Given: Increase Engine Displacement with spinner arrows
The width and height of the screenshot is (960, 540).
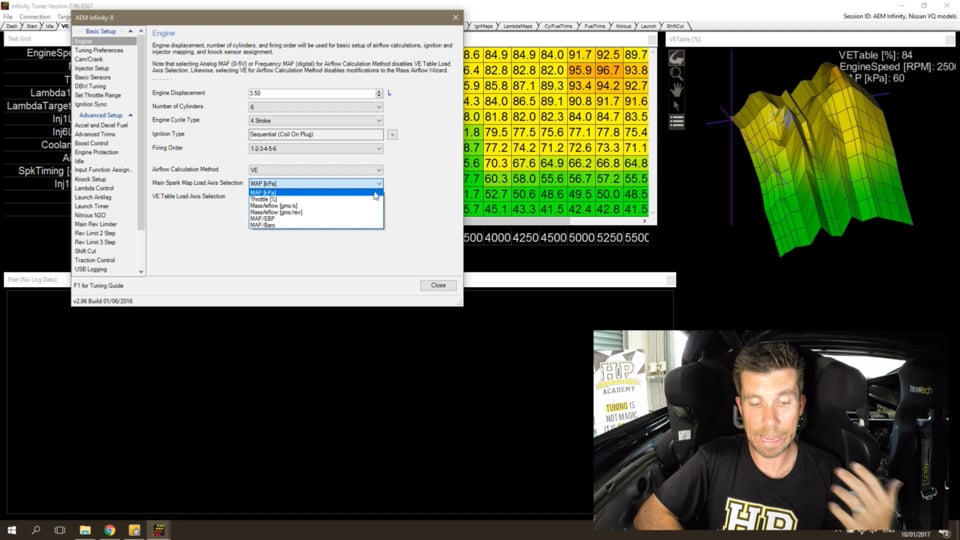Looking at the screenshot, I should (379, 91).
